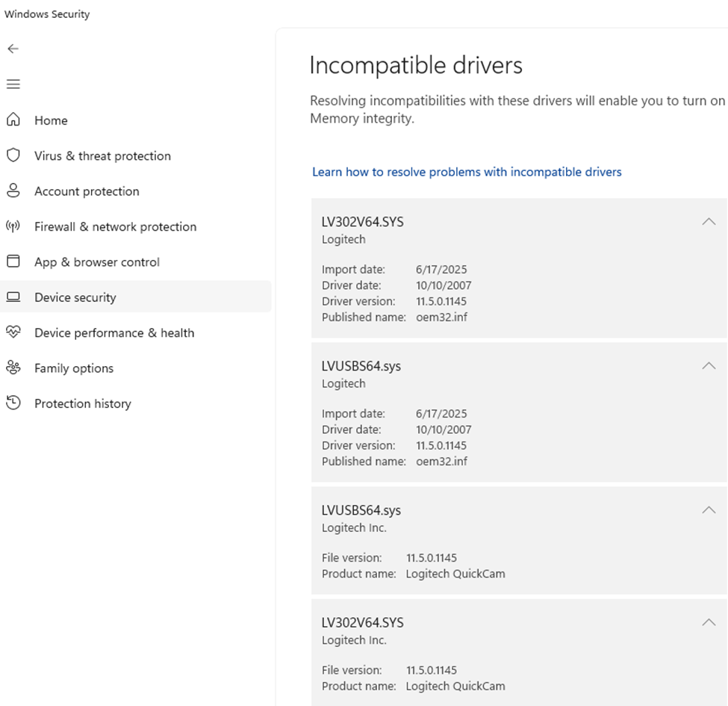Open Learn how to resolve incompatible drivers link
728x706 pixels.
point(467,172)
